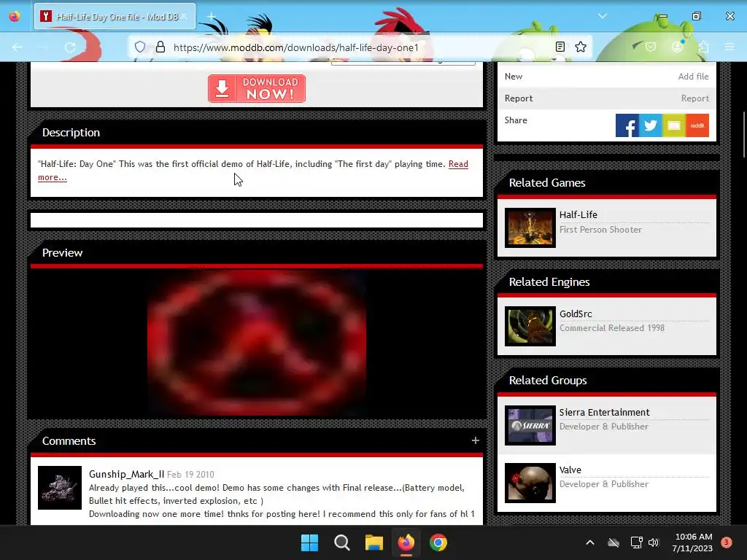
Task: Open the Extensions puzzle icon
Action: (703, 47)
